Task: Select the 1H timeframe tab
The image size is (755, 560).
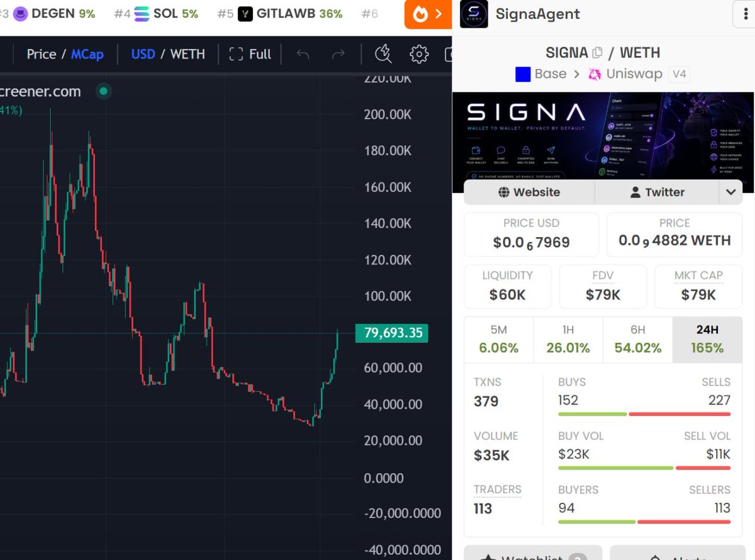Action: [x=568, y=340]
